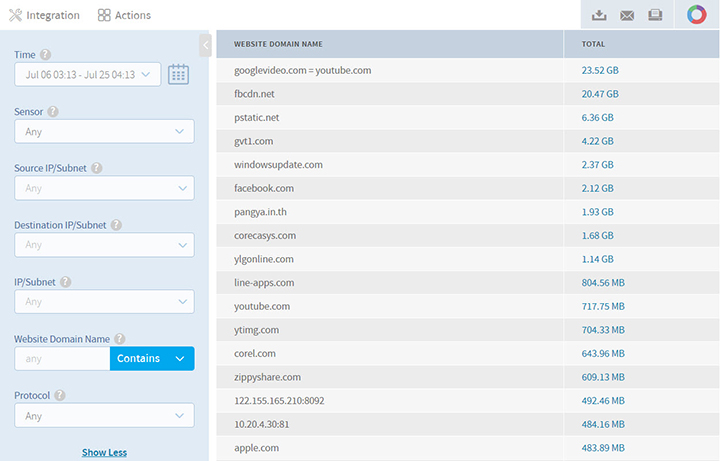Click help icon next to Protocol
The image size is (720, 461).
click(x=59, y=396)
